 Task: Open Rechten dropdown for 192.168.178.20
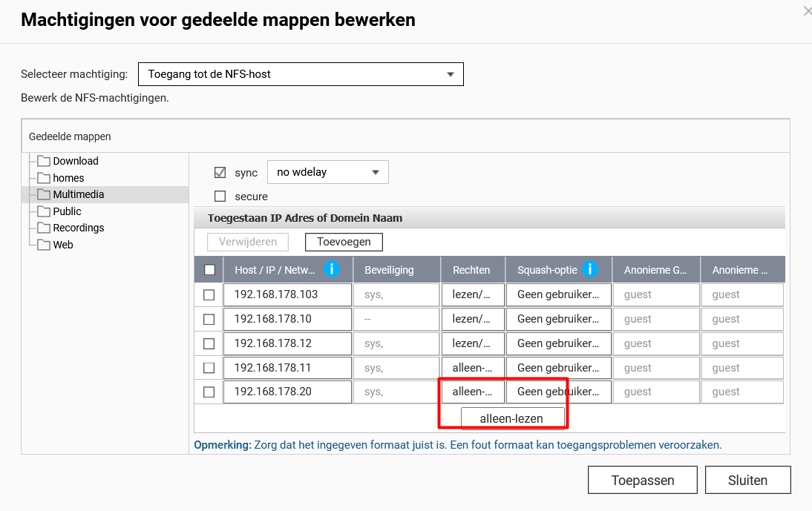(x=473, y=392)
